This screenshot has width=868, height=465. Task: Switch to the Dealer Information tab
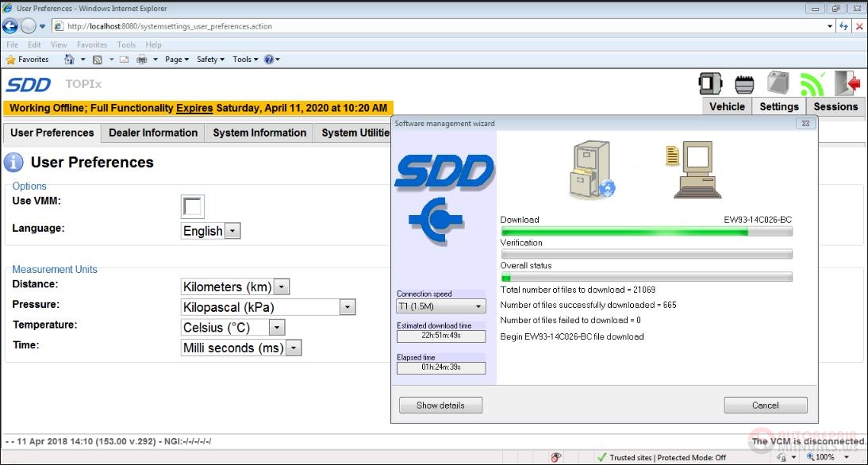(152, 133)
